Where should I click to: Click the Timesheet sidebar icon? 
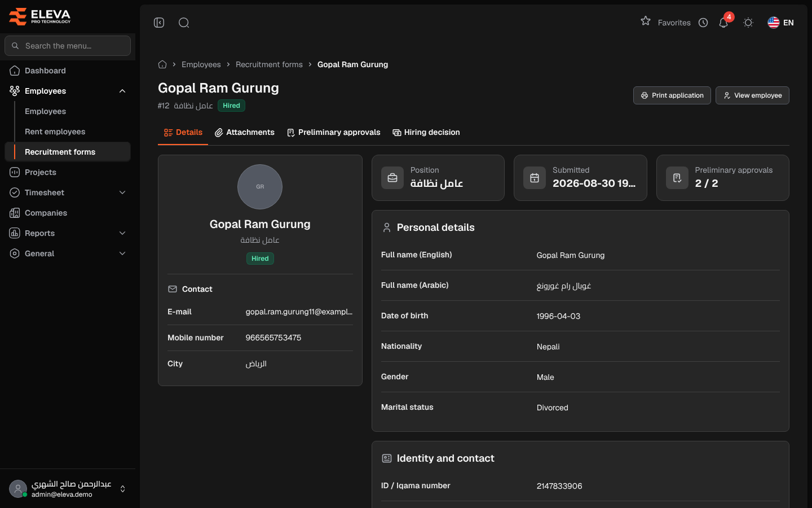15,192
